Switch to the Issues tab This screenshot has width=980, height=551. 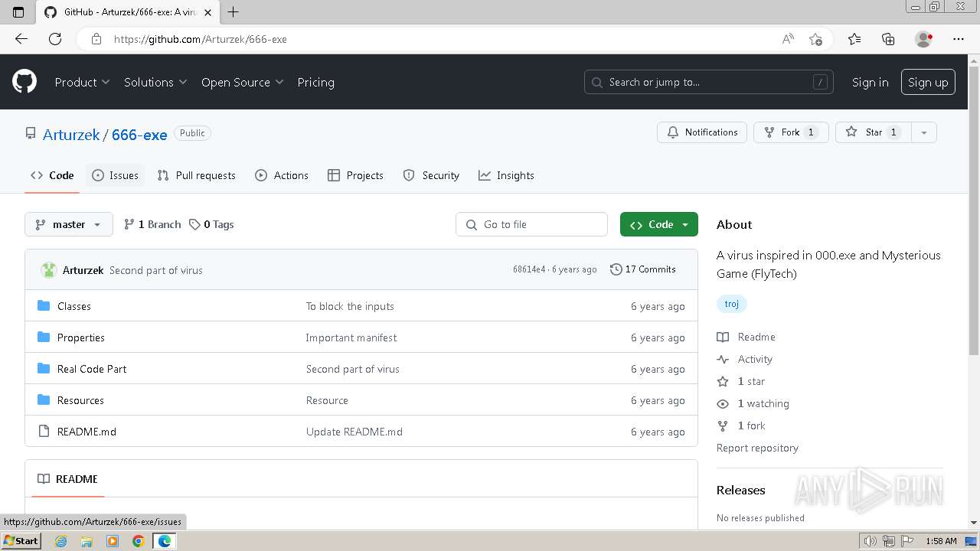[x=116, y=175]
